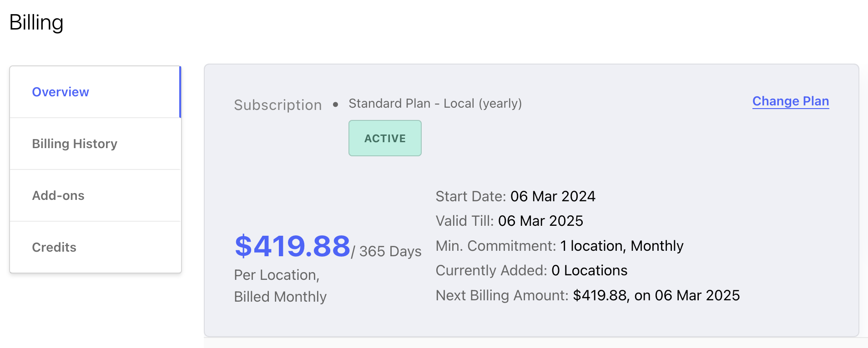Select the $419.88 price text
Image resolution: width=868 pixels, height=348 pixels.
[292, 246]
